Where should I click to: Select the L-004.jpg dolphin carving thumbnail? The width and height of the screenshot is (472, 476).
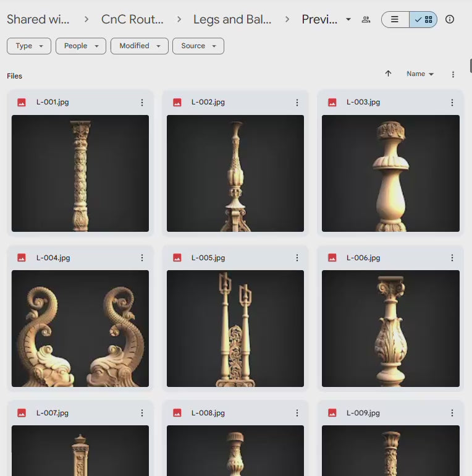point(80,328)
